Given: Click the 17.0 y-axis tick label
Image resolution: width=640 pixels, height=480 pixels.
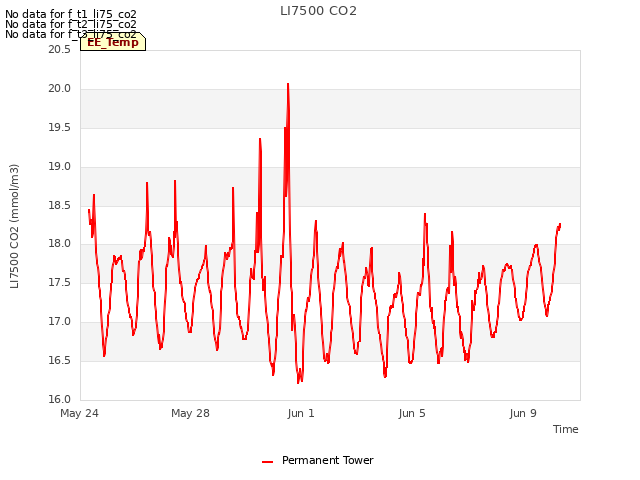Looking at the screenshot, I should tap(59, 322).
